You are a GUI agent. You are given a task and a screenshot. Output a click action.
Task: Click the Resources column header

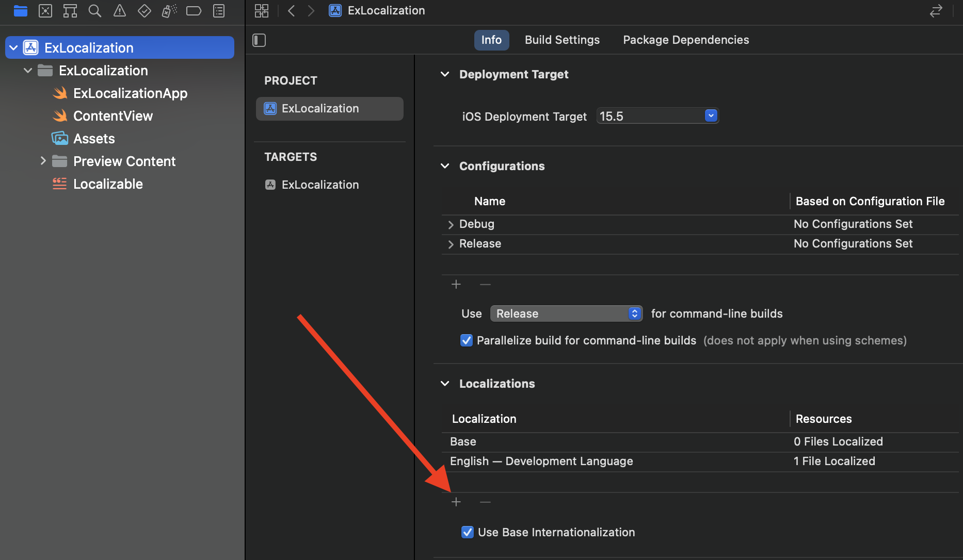[x=824, y=419]
